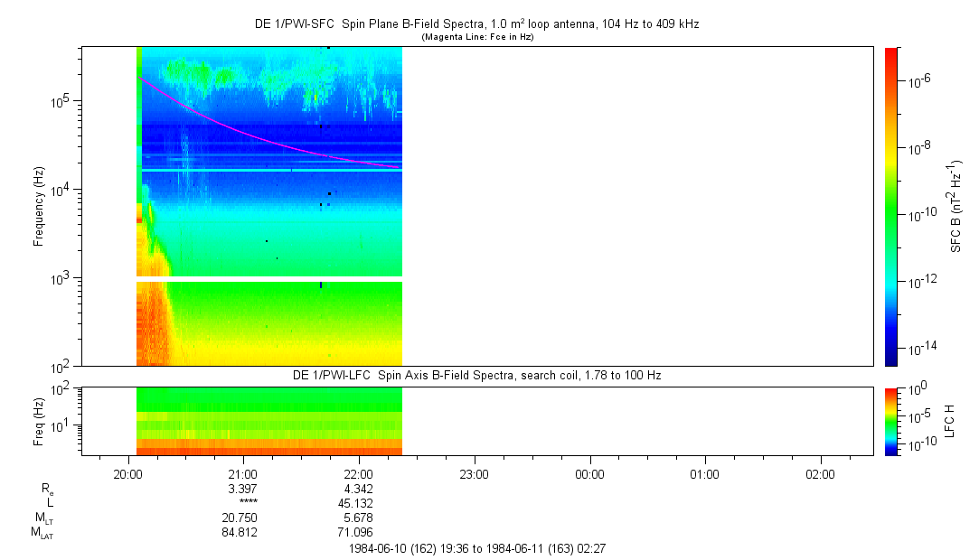Click the DE 1/PWI-LFC search coil panel title
979x560 pixels.
click(476, 375)
